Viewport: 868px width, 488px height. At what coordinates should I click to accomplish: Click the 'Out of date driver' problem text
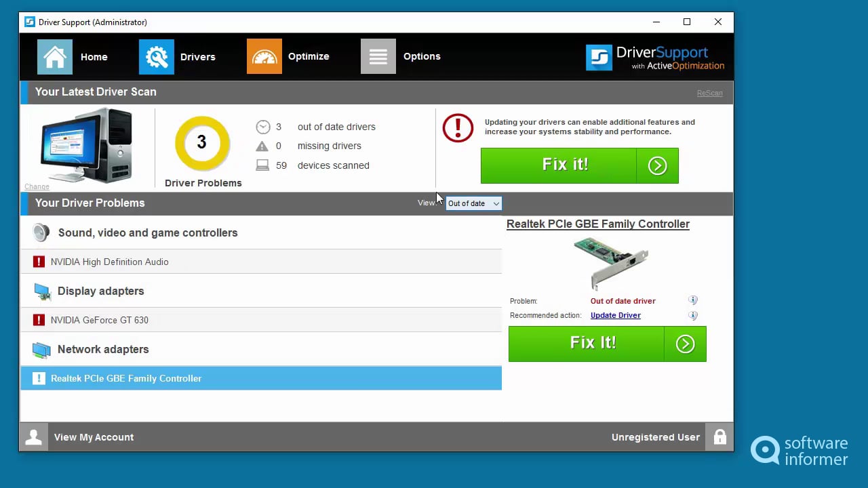pos(623,301)
